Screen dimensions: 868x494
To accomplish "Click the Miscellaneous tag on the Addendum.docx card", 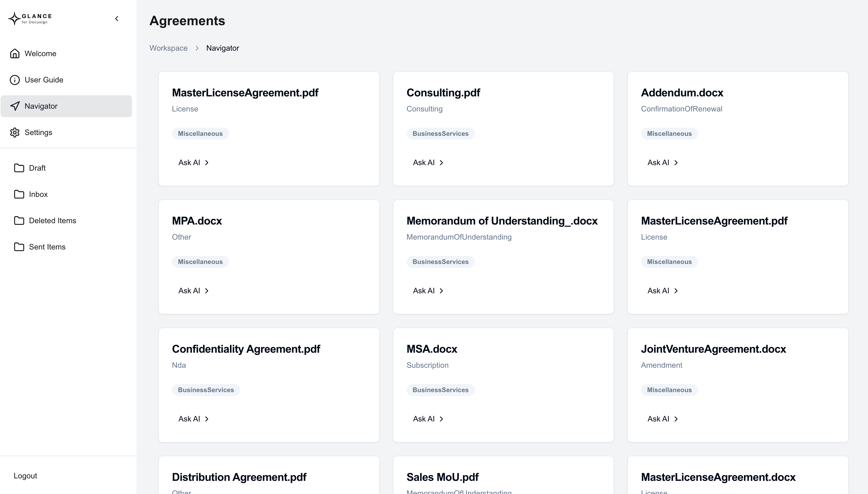I will (669, 134).
